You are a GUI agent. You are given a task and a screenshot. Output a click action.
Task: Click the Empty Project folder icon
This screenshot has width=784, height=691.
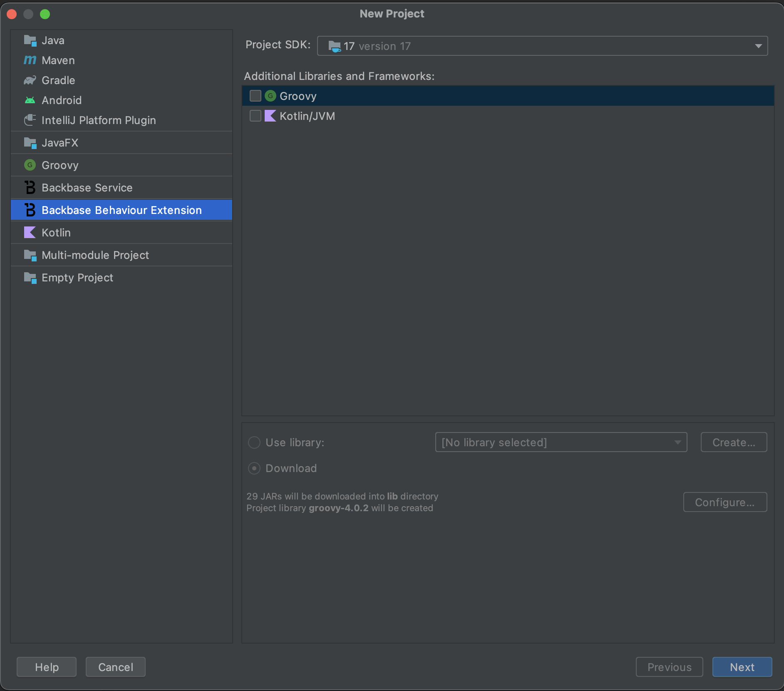coord(30,278)
